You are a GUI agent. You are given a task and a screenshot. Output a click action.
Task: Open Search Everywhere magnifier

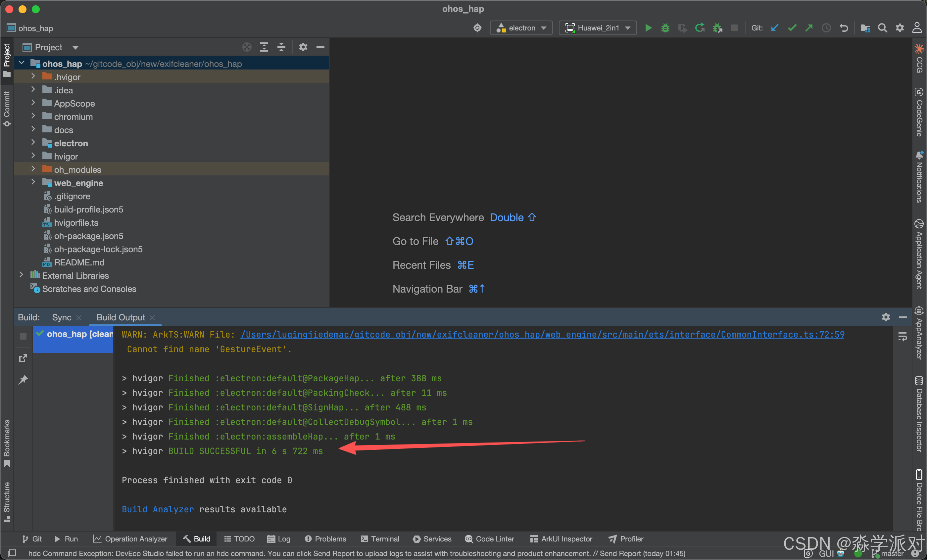882,28
